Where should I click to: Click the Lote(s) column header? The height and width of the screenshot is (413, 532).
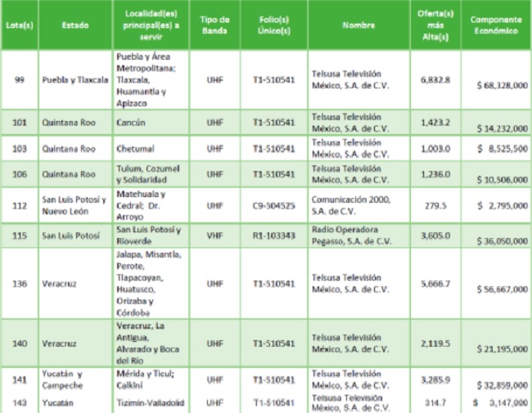[20, 25]
